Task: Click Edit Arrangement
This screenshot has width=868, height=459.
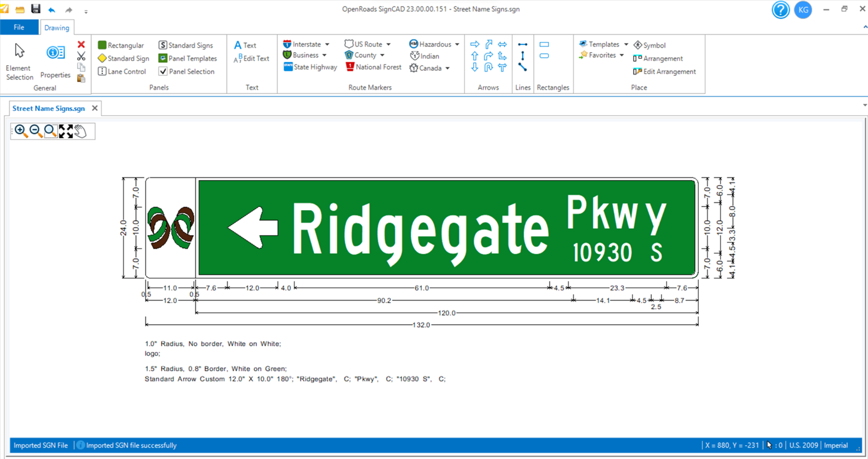Action: pos(664,71)
